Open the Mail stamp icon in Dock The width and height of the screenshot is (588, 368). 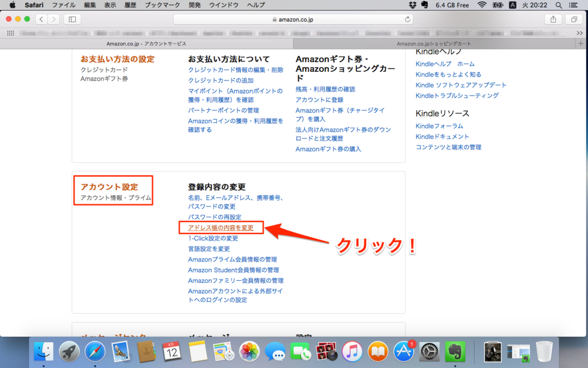121,352
